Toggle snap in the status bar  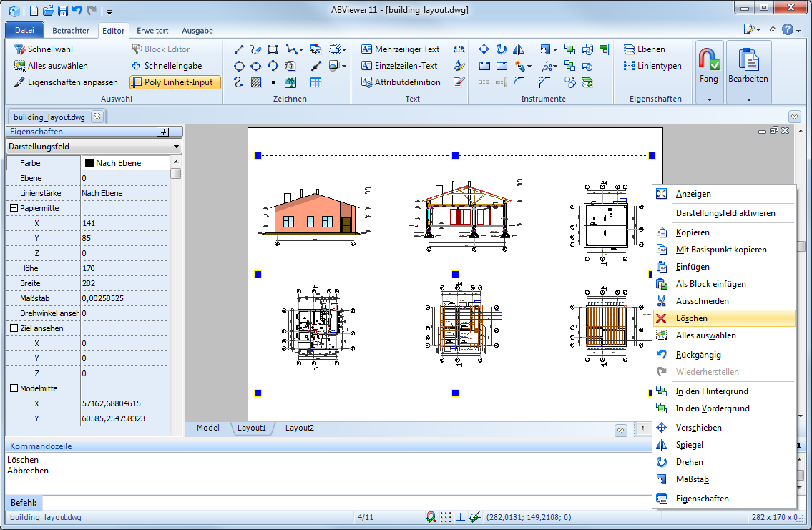(x=431, y=517)
